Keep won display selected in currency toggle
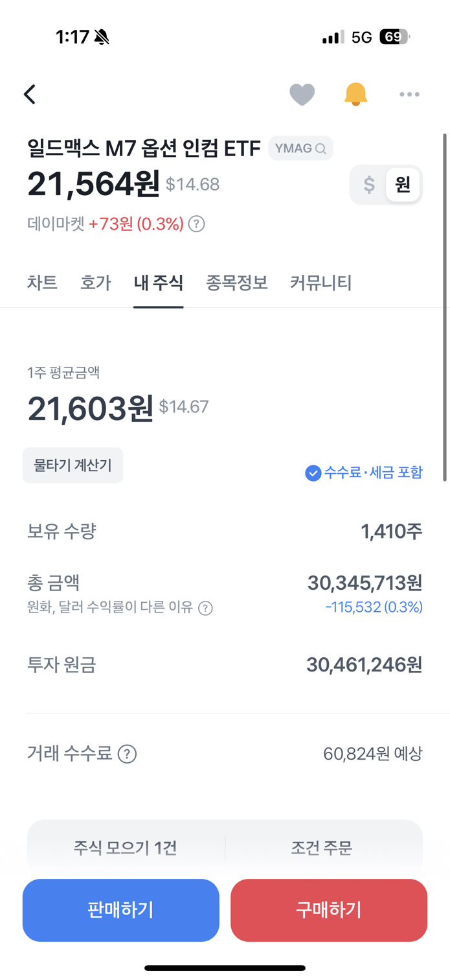This screenshot has width=450, height=980. click(401, 185)
